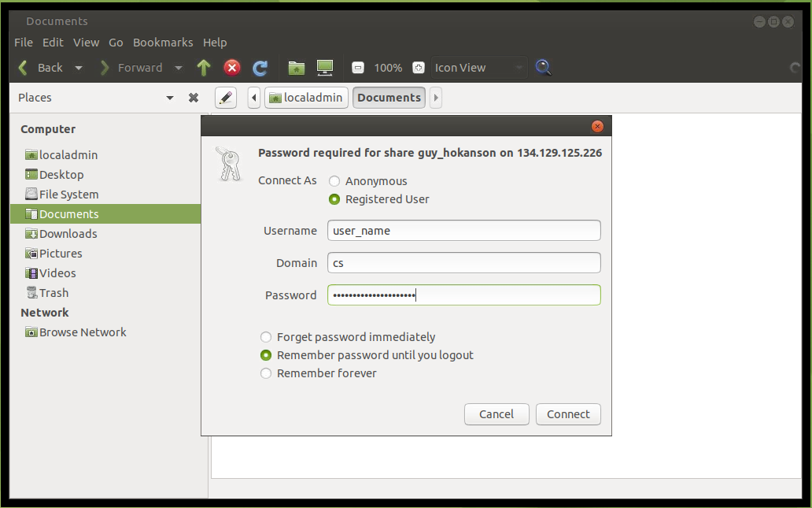Click the zoom out minus icon

358,68
